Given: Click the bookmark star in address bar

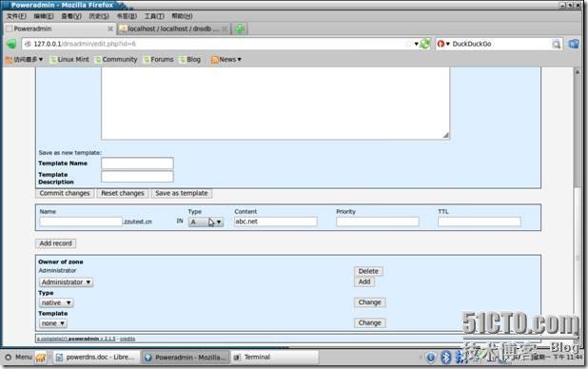Looking at the screenshot, I should (x=409, y=44).
